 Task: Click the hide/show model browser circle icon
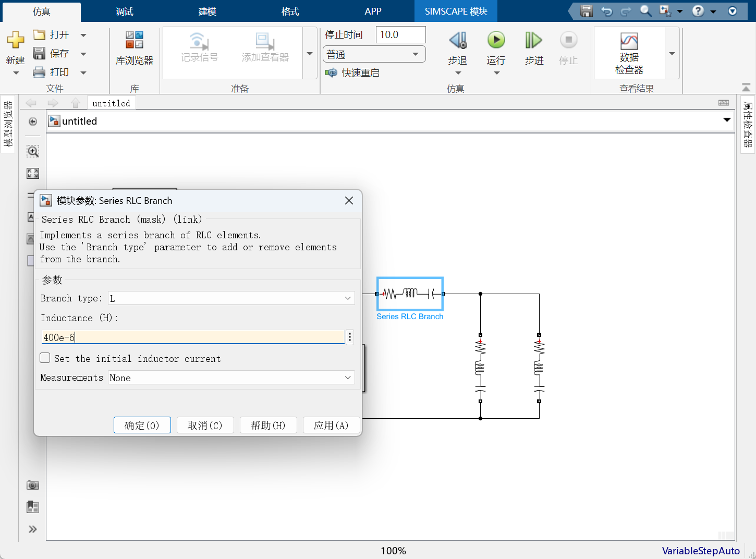[x=33, y=121]
